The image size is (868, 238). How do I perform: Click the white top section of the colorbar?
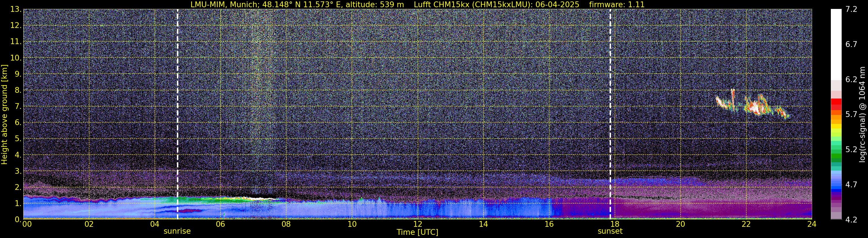(x=836, y=44)
